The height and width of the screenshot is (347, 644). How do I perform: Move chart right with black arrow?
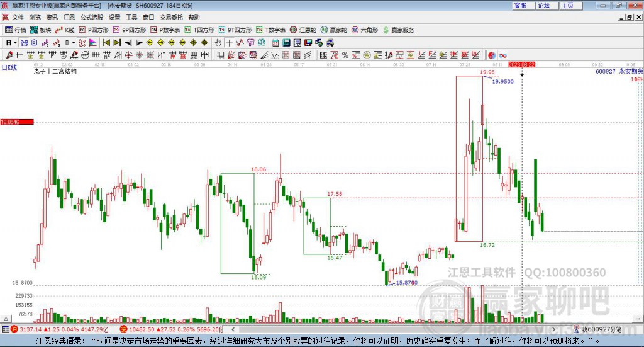point(139,43)
